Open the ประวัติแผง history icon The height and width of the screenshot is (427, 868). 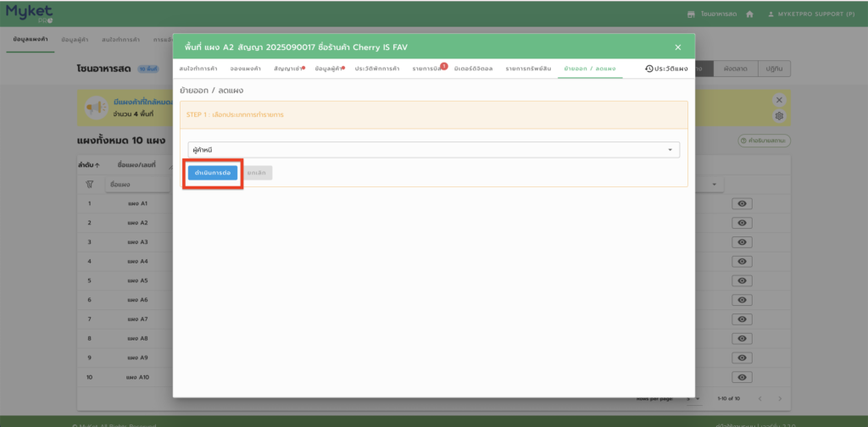pyautogui.click(x=649, y=68)
